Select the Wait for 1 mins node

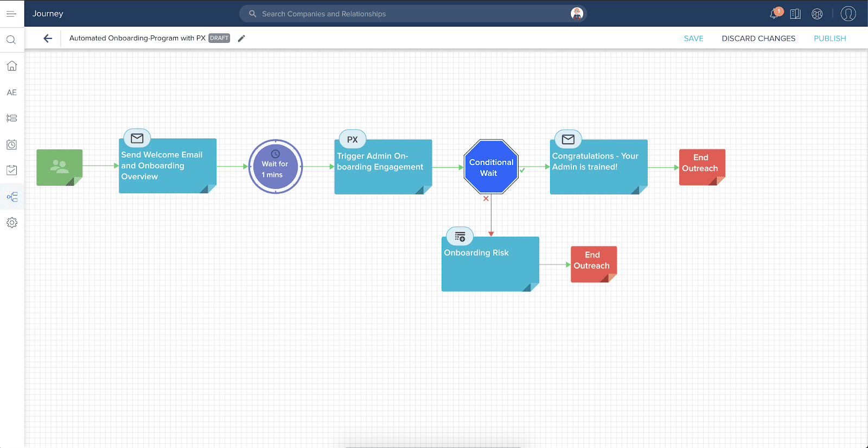click(275, 167)
